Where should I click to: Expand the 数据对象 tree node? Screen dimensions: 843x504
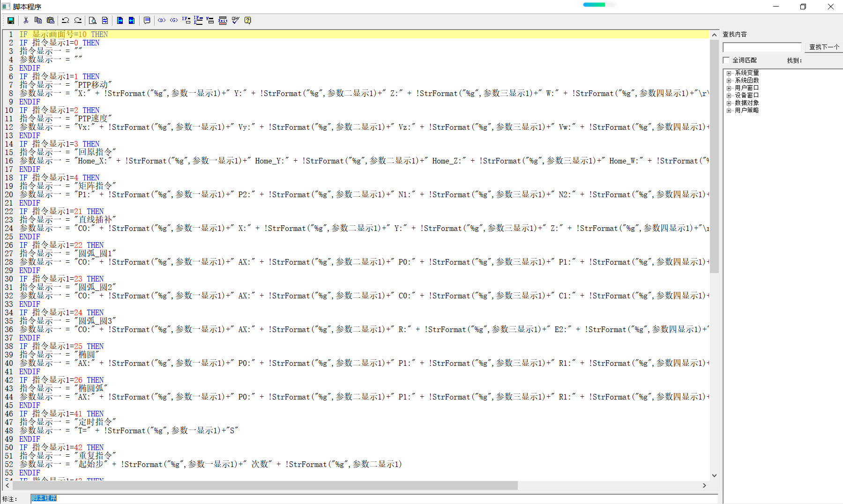pos(729,103)
